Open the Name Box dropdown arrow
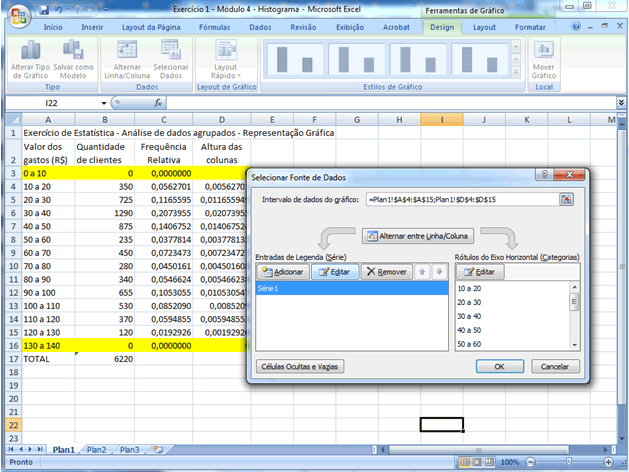This screenshot has height=472, width=629. [x=103, y=103]
